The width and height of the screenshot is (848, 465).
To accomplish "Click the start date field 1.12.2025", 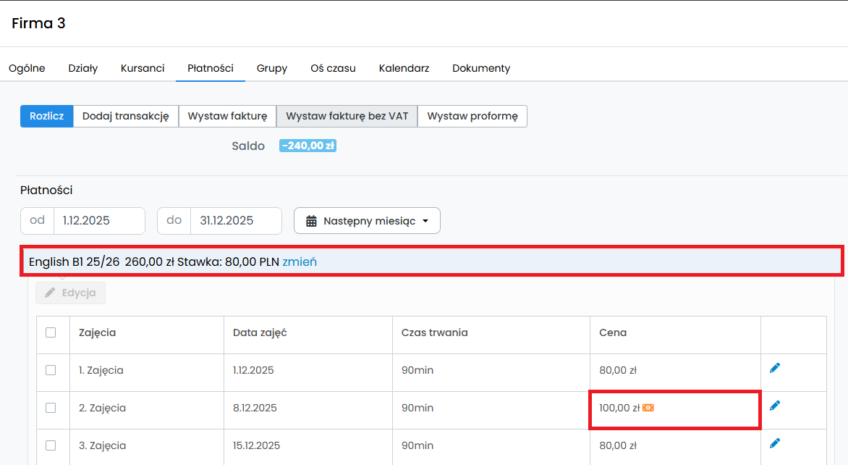I will (x=98, y=221).
